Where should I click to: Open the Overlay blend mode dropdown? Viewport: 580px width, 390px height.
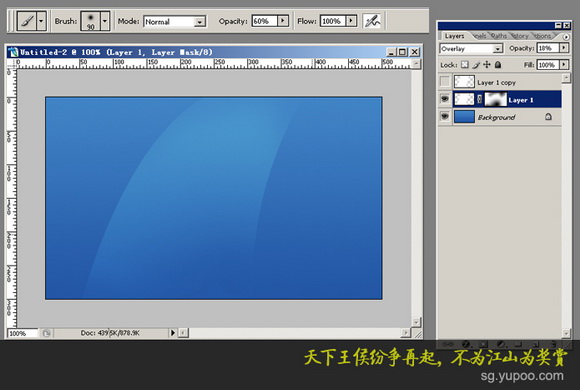[x=471, y=48]
